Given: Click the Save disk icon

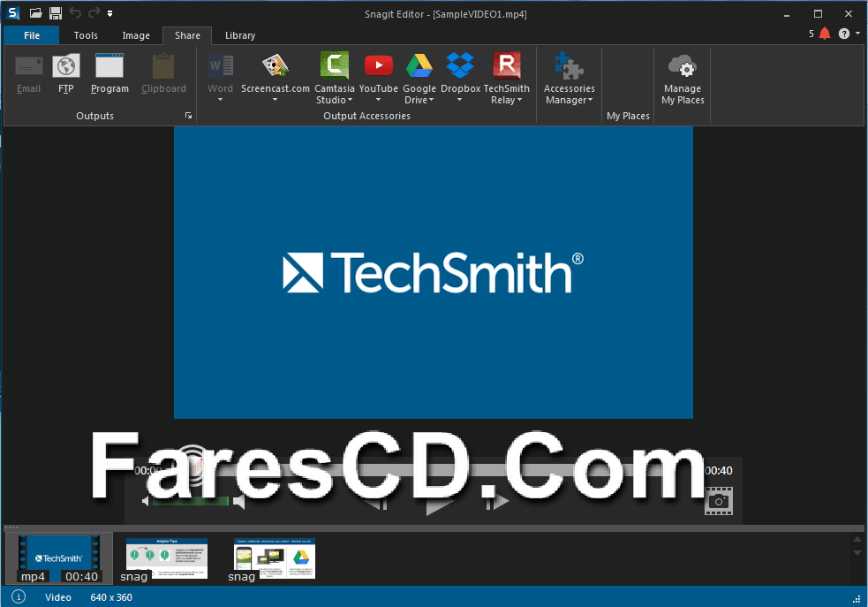Looking at the screenshot, I should coord(56,12).
